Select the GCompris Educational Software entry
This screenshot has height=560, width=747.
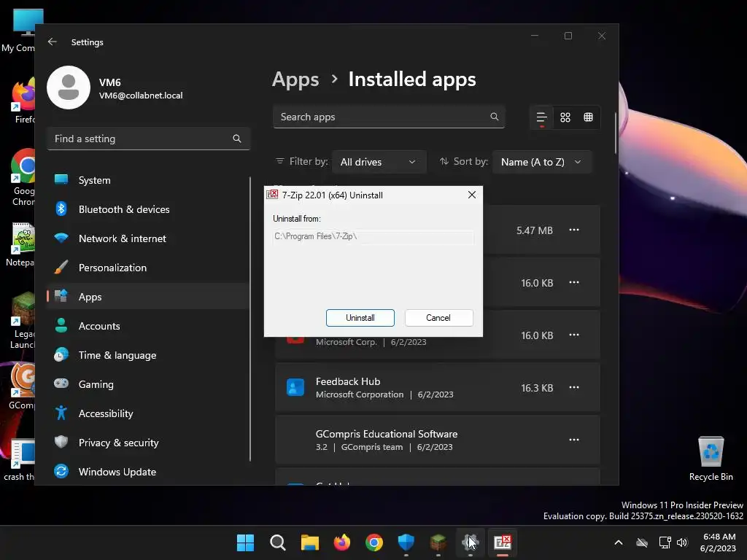point(438,440)
